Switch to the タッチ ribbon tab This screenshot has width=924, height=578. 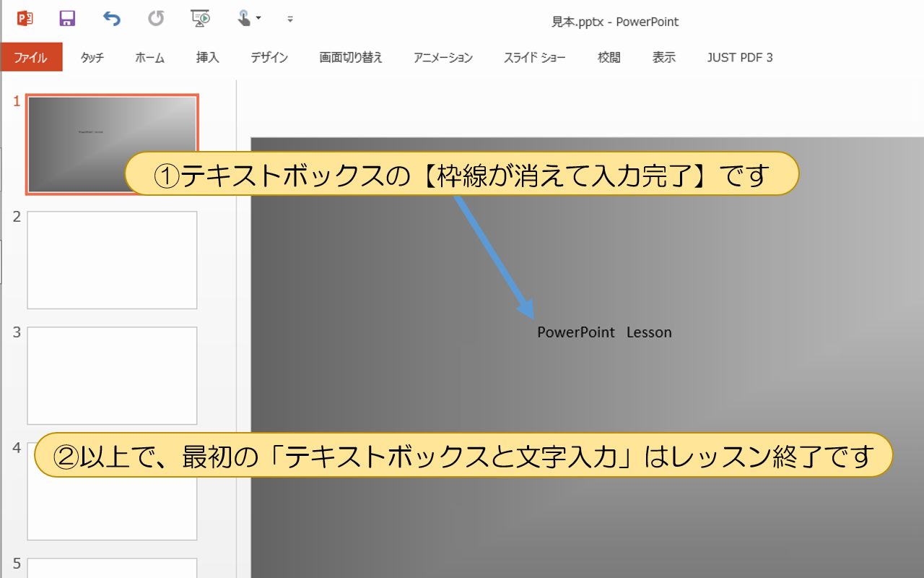pos(92,58)
